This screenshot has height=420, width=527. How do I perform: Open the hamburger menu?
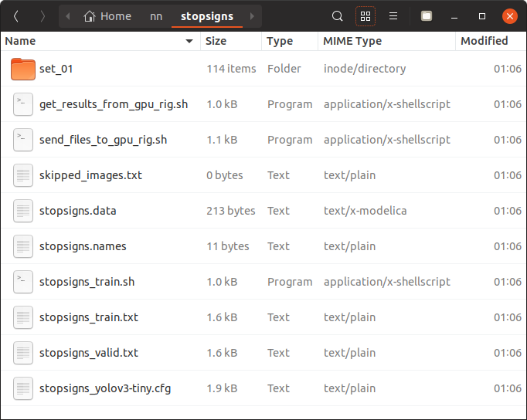point(393,16)
